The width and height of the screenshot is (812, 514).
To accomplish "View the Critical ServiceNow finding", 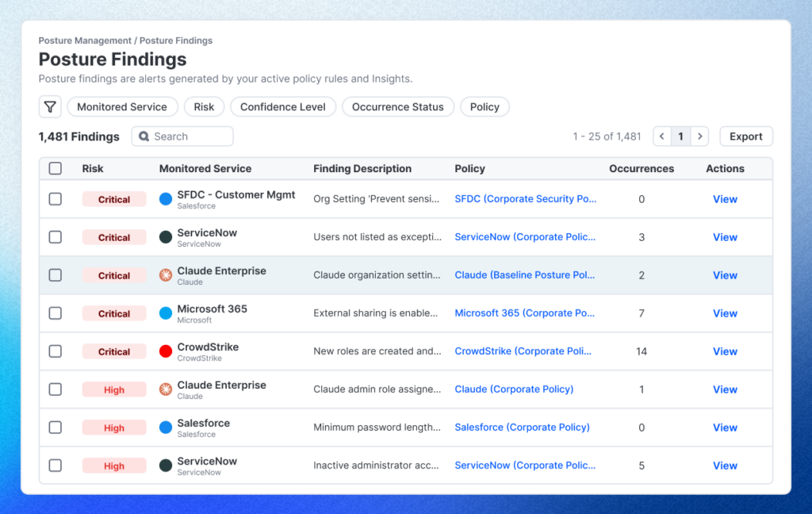I will click(x=725, y=237).
